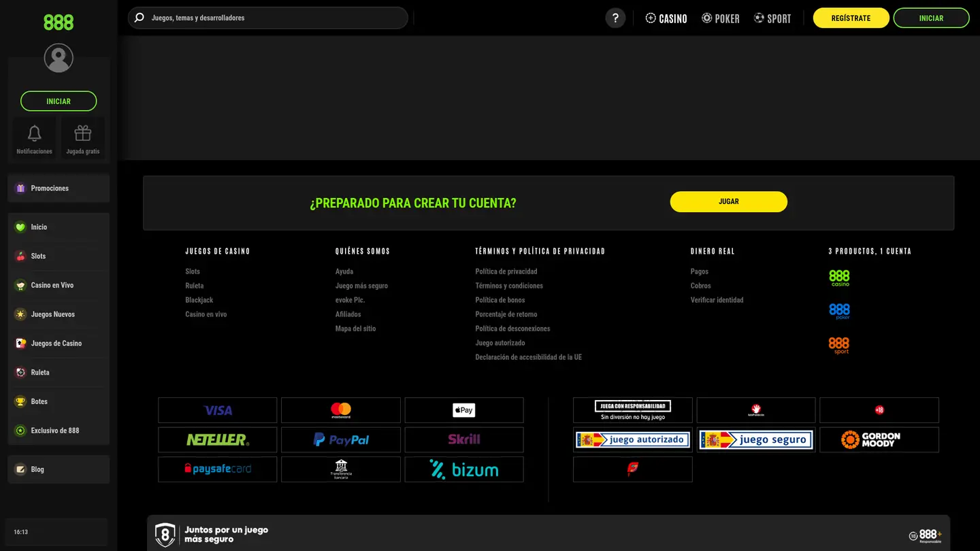Select the paysafecard logo

click(x=218, y=469)
